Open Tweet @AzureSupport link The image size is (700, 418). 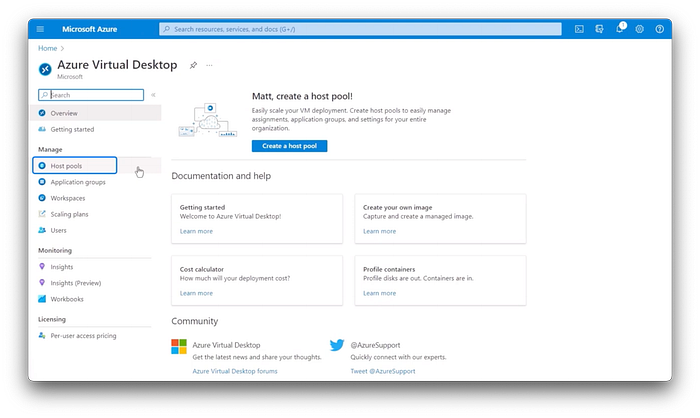pyautogui.click(x=383, y=371)
